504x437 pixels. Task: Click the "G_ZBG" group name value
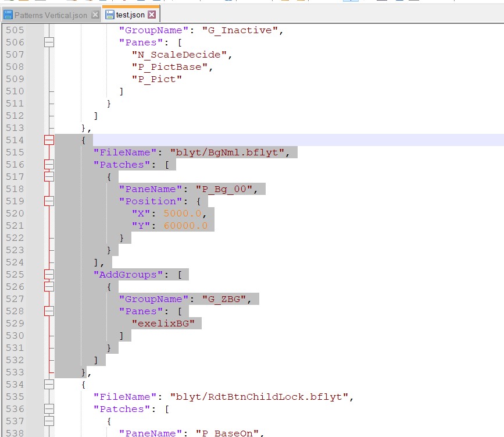tap(224, 299)
